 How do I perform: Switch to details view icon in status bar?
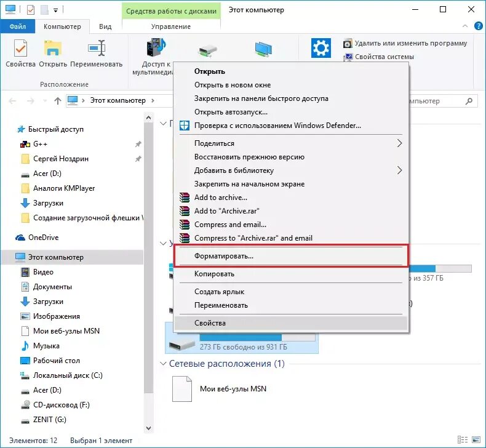pyautogui.click(x=463, y=439)
